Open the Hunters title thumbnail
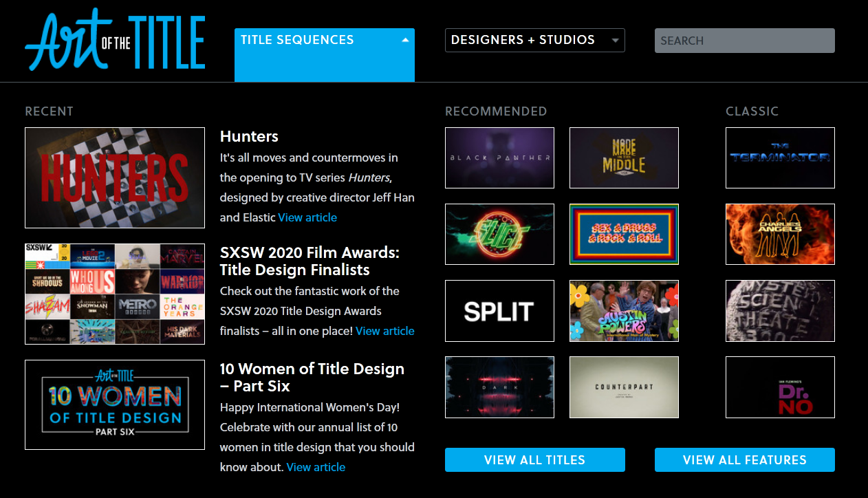Screen dimensions: 868x498 (x=115, y=177)
